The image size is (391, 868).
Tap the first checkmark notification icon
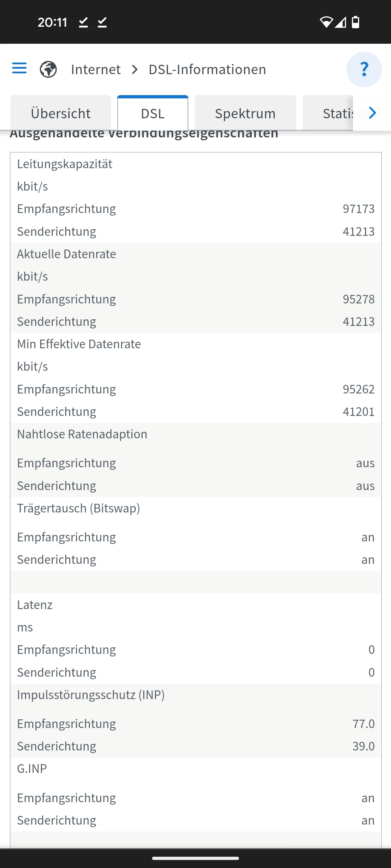(x=83, y=22)
